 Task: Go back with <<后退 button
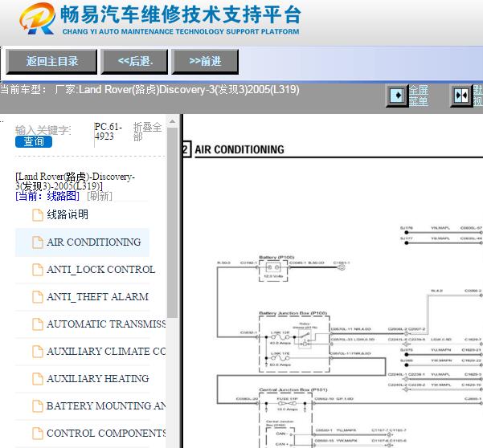[134, 61]
